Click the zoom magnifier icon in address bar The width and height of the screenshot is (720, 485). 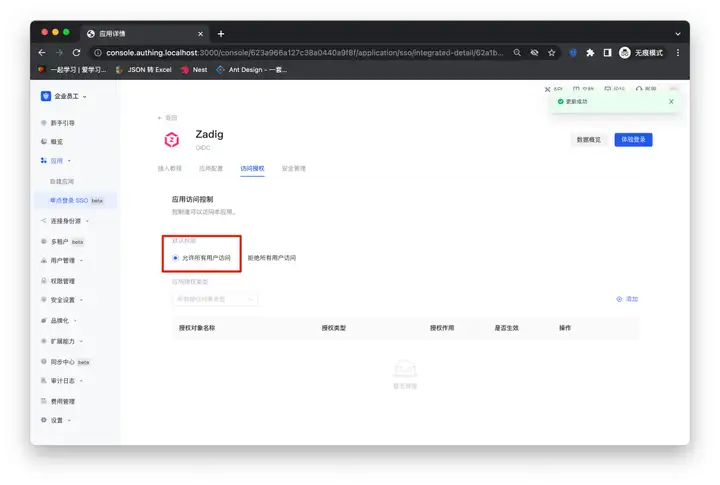[517, 53]
